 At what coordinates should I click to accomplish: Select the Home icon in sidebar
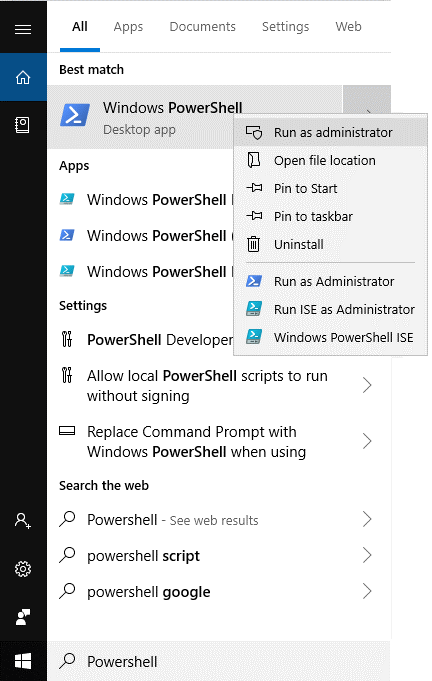[x=23, y=77]
